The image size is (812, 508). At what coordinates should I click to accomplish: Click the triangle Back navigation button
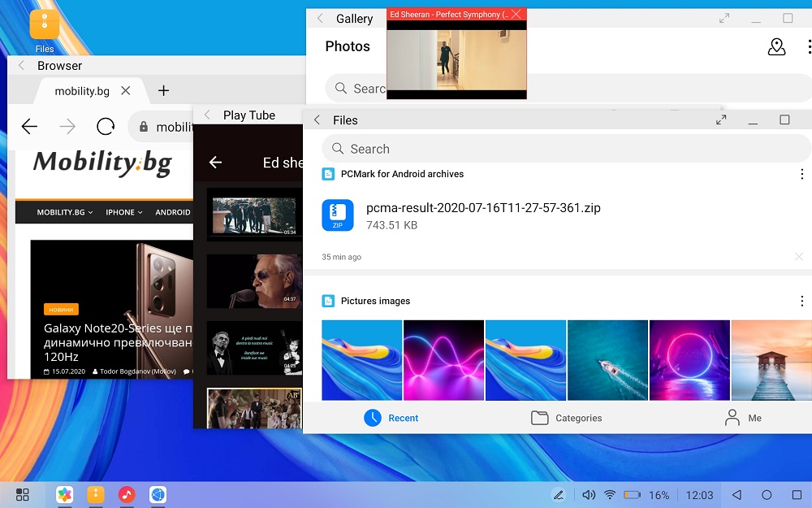pos(736,495)
